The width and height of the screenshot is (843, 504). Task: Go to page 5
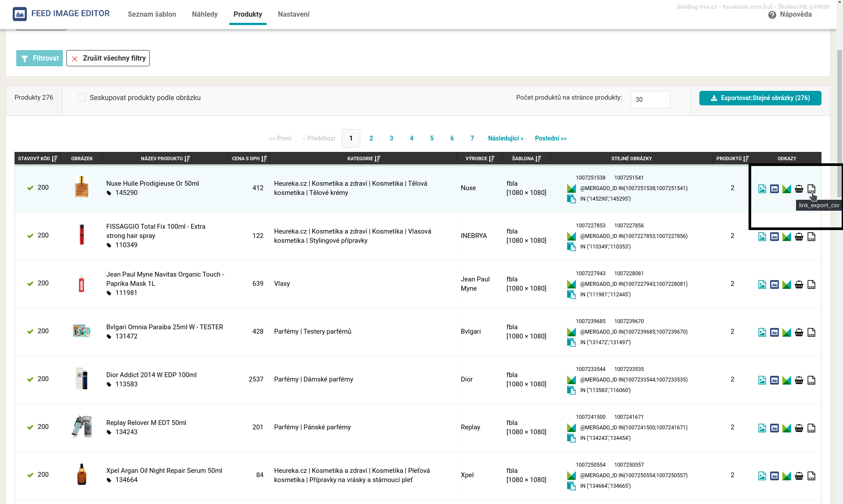point(432,138)
